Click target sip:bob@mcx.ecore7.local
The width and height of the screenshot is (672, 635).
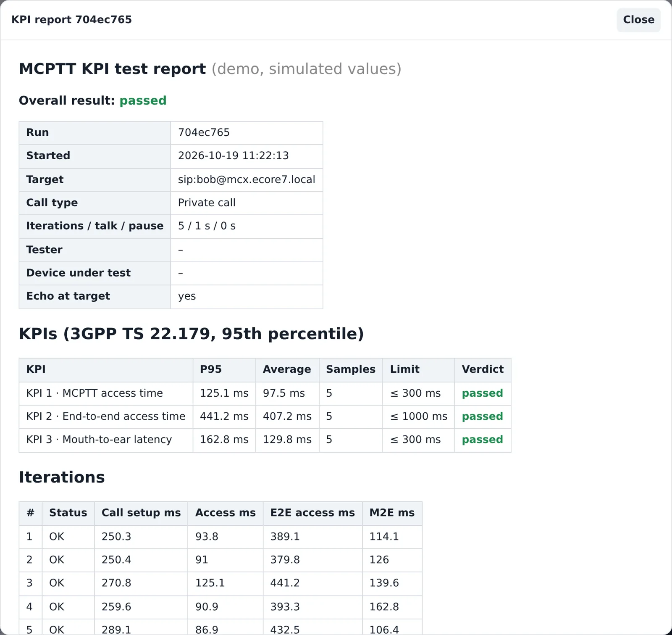coord(247,180)
